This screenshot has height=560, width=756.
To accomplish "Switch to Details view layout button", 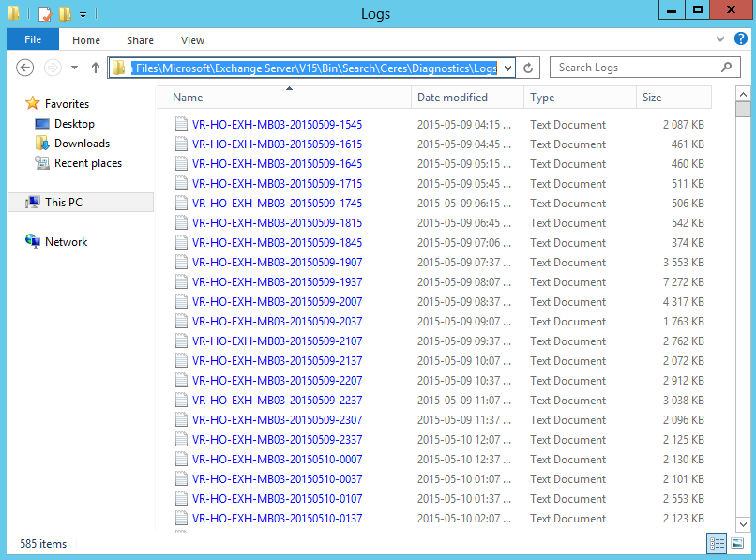I will (717, 544).
